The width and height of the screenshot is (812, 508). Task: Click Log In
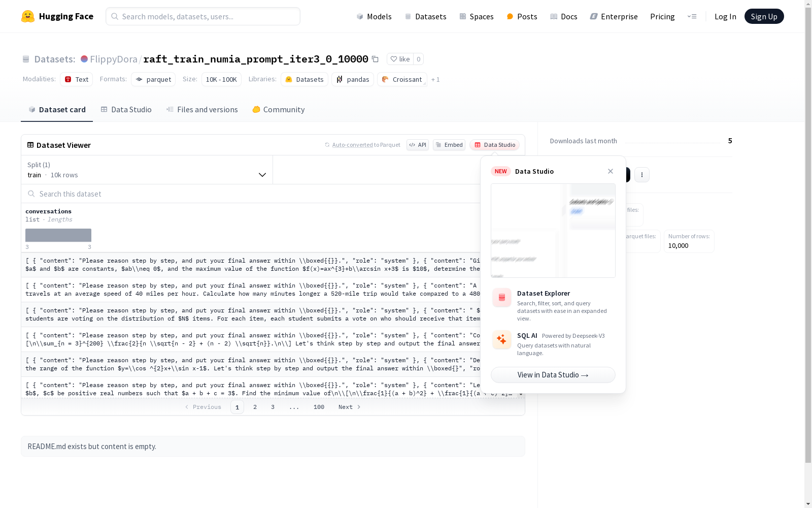[x=725, y=16]
